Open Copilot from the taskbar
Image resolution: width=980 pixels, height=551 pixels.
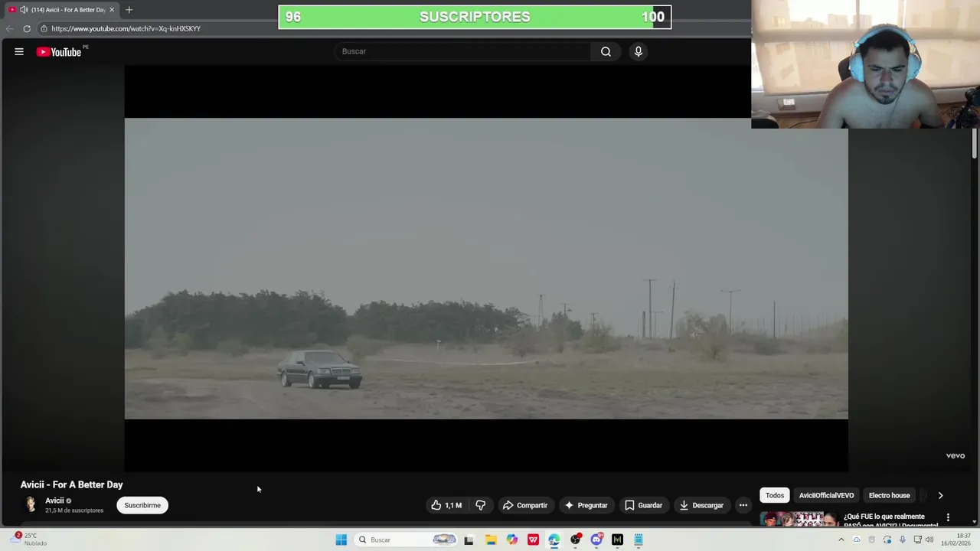coord(511,540)
